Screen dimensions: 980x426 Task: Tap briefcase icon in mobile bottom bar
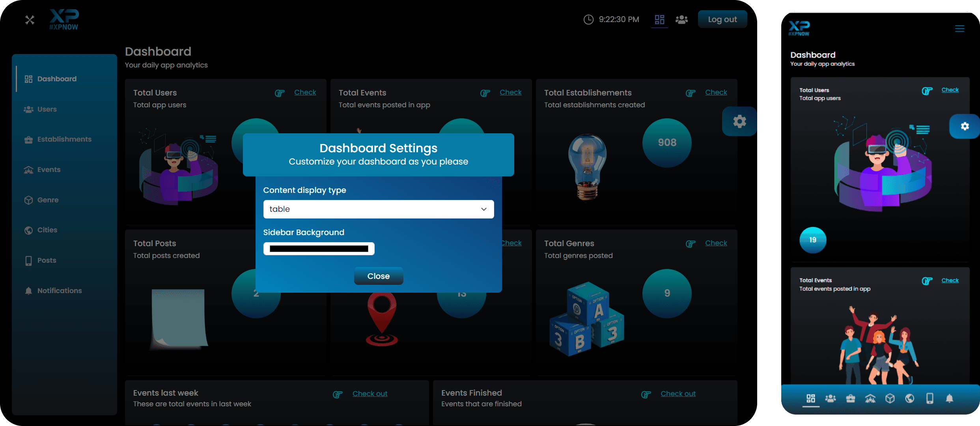pos(850,398)
